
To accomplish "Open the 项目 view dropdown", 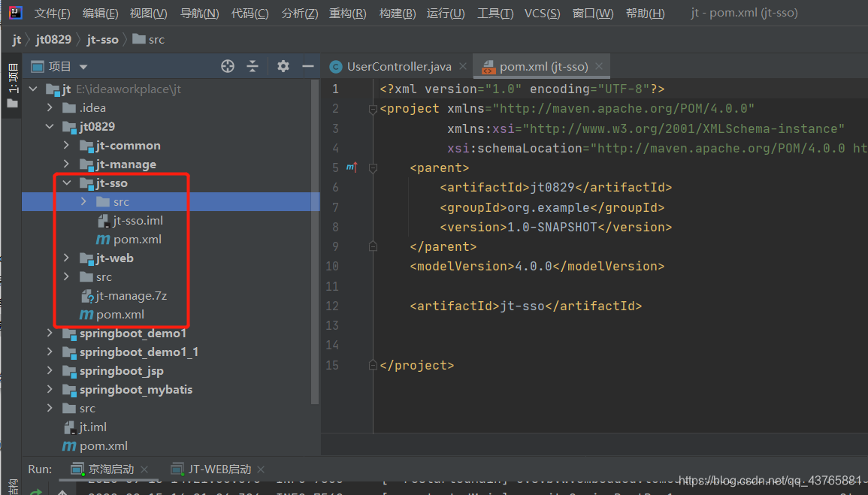I will click(83, 67).
